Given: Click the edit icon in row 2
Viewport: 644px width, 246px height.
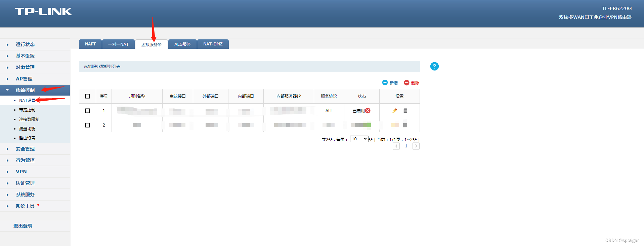Looking at the screenshot, I should click(395, 125).
